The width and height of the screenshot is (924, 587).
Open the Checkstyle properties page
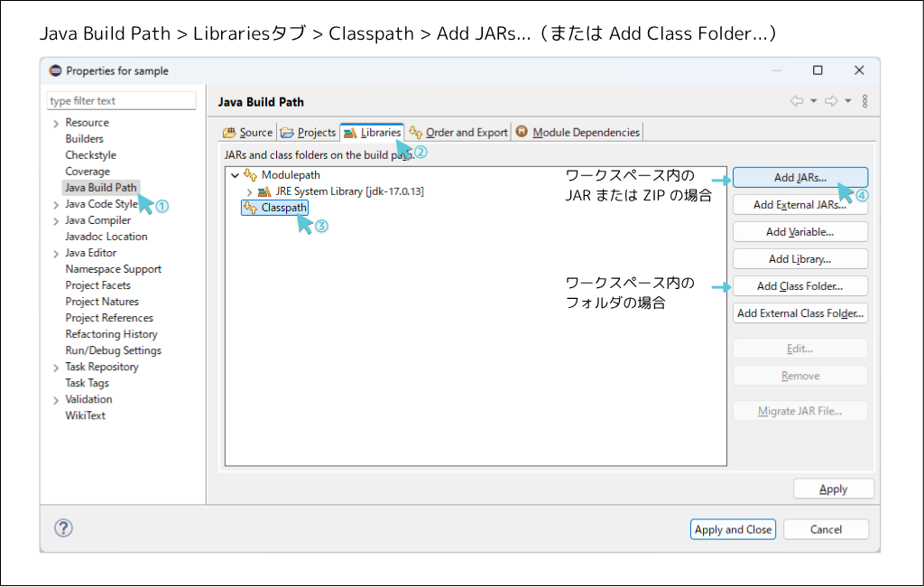[91, 155]
